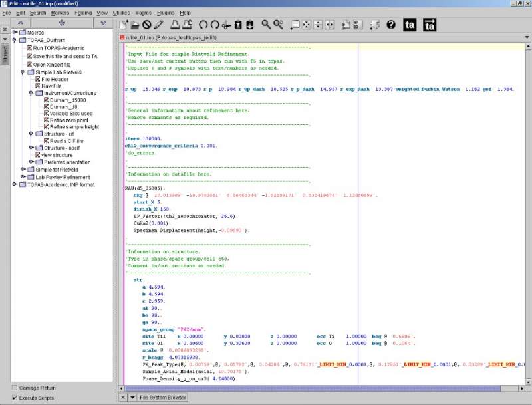Open the Folding menu

[83, 13]
